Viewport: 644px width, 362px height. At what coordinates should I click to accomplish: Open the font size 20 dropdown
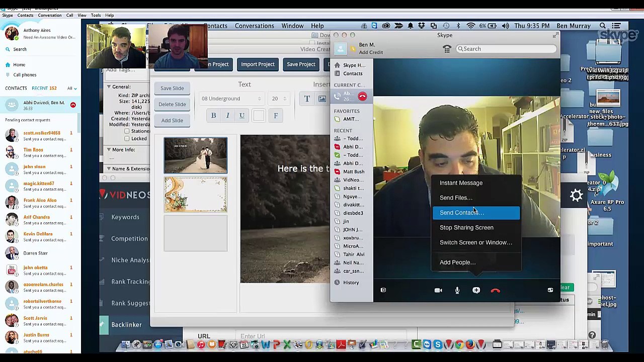278,99
